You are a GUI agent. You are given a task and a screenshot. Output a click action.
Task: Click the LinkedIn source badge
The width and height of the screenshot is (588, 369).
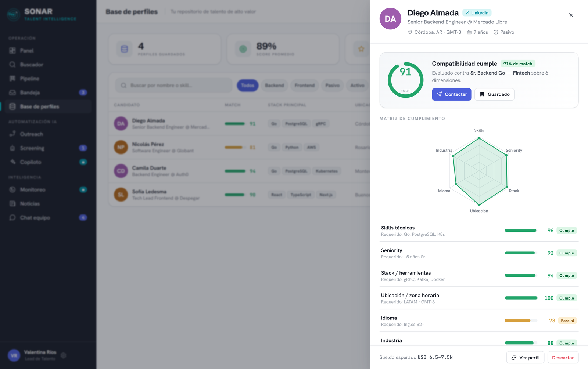click(477, 13)
